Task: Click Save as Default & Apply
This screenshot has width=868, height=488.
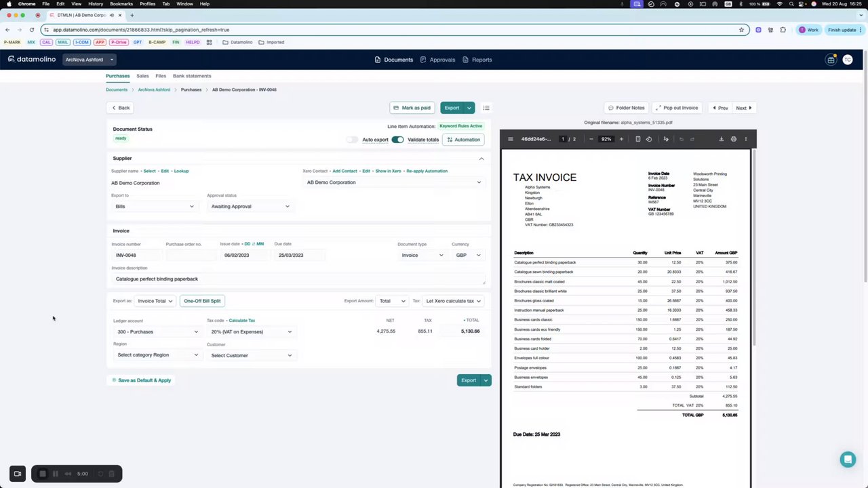Action: point(141,380)
